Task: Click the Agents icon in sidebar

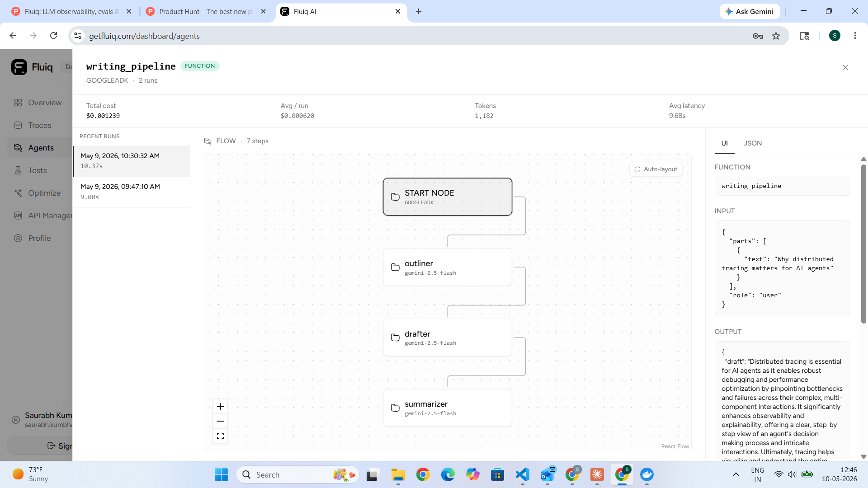Action: [18, 148]
